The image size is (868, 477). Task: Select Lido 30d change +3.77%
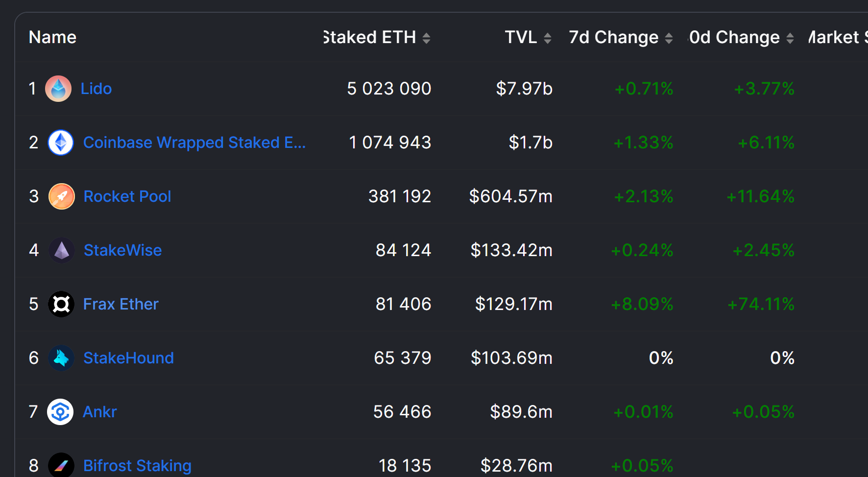(x=764, y=89)
